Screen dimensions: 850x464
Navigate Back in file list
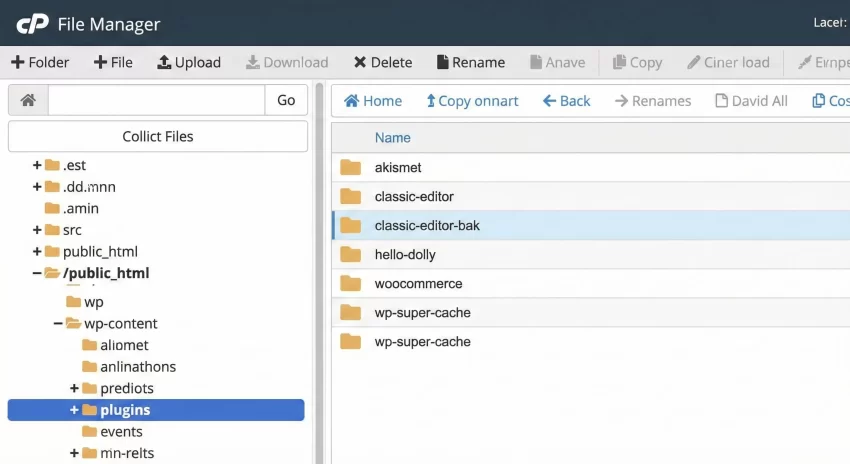566,101
